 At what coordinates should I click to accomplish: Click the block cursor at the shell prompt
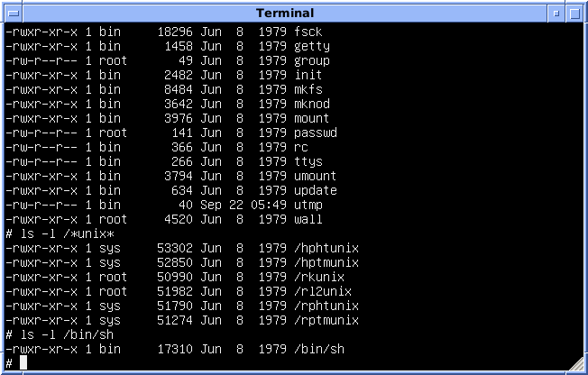tap(23, 363)
